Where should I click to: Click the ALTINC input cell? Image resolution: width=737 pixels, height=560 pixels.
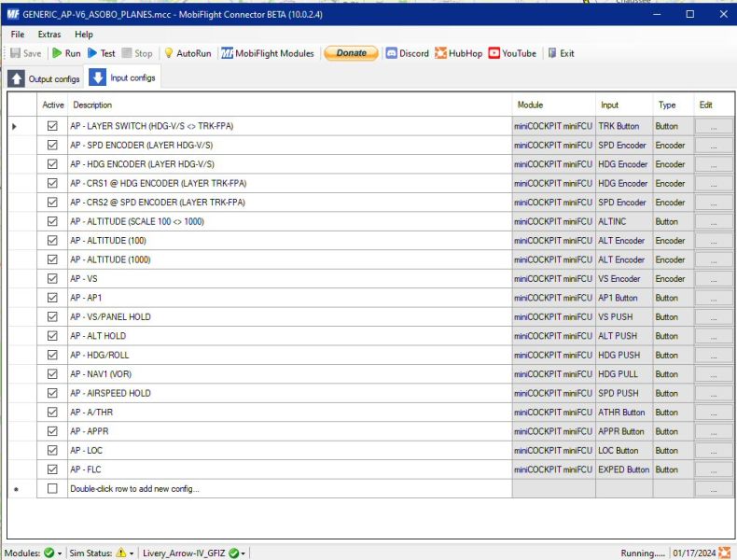[x=624, y=221]
